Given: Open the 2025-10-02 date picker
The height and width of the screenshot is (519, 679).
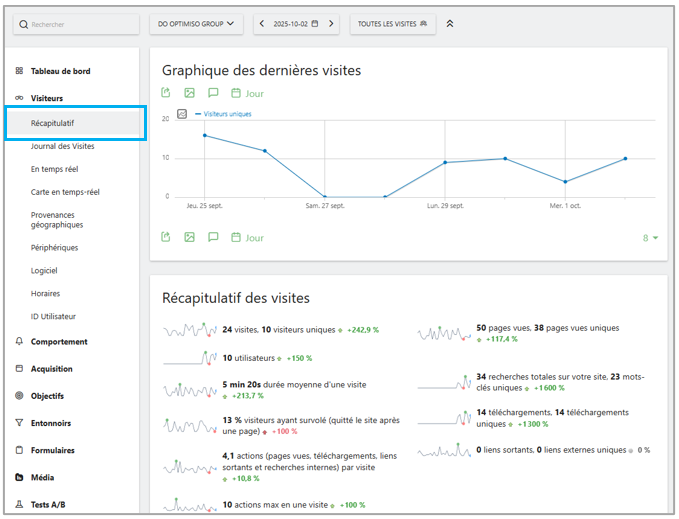Looking at the screenshot, I should click(x=296, y=24).
